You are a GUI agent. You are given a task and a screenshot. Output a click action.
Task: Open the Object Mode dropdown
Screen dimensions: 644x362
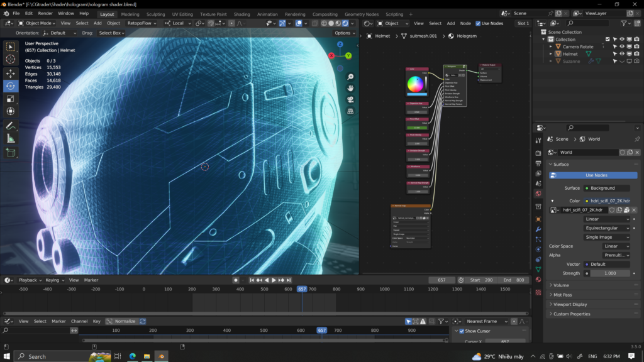pyautogui.click(x=36, y=23)
